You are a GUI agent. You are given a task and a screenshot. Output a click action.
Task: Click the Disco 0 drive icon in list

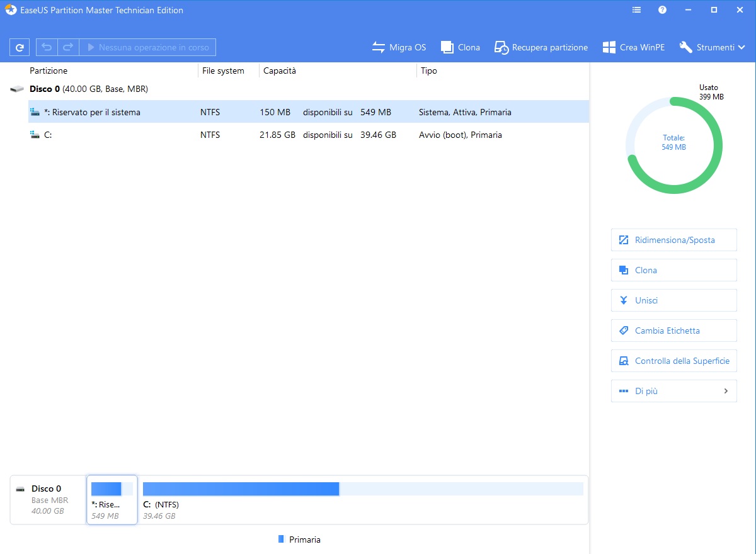[17, 89]
